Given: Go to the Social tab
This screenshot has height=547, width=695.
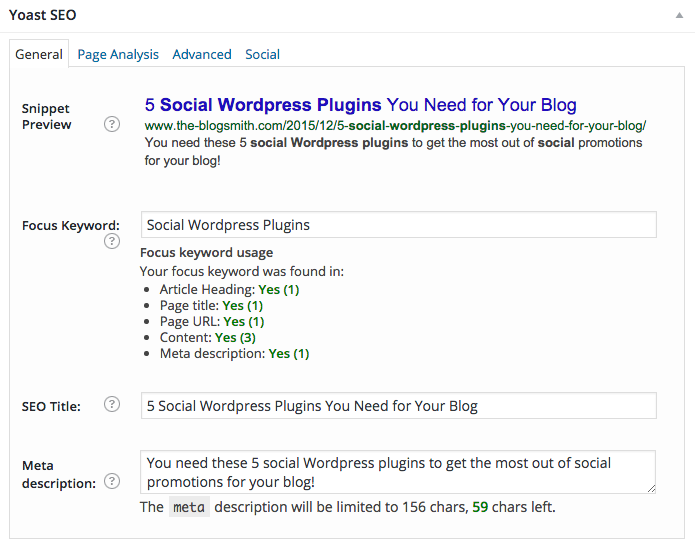Looking at the screenshot, I should (262, 55).
